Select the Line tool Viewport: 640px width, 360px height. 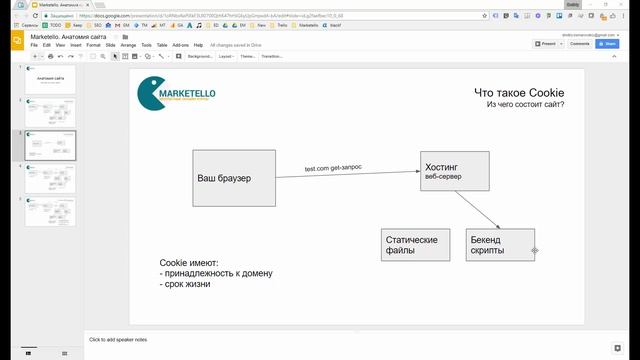coord(161,56)
